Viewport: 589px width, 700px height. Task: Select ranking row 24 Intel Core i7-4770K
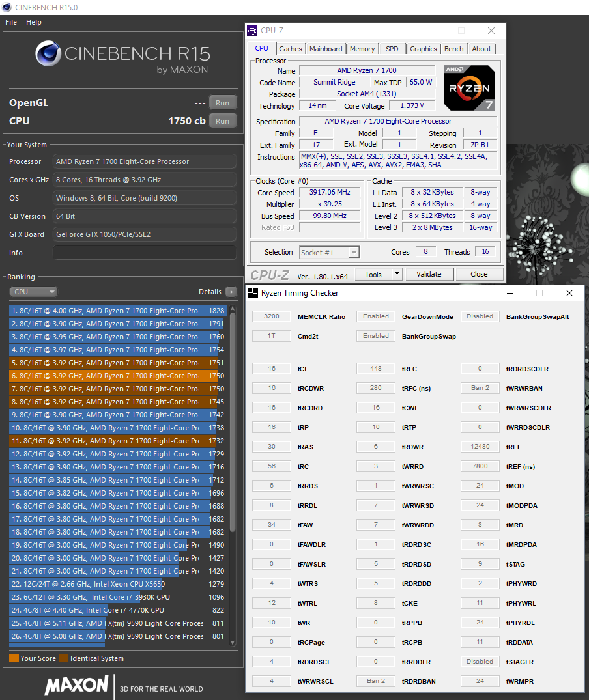[119, 610]
